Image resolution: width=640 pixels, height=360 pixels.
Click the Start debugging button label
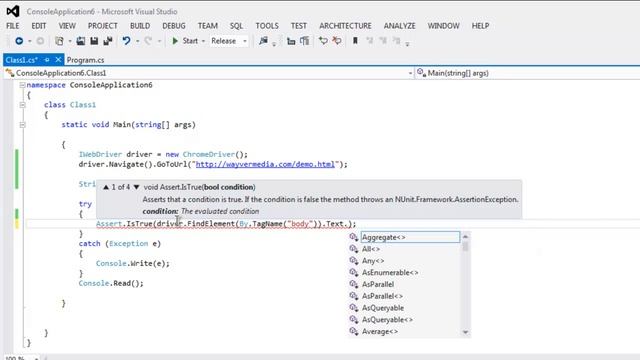(190, 41)
